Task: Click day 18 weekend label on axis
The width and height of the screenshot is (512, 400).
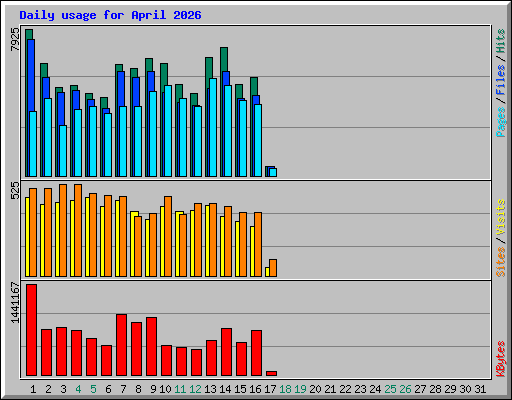Action: (285, 389)
